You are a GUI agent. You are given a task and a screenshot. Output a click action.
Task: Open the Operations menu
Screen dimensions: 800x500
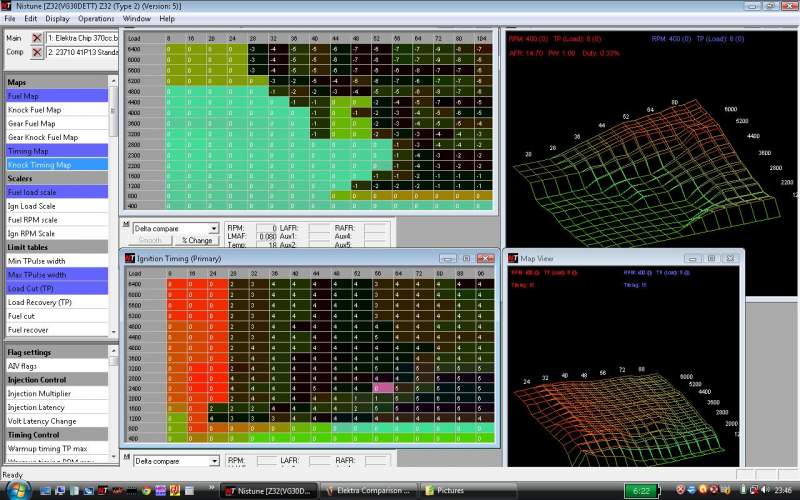click(x=96, y=18)
